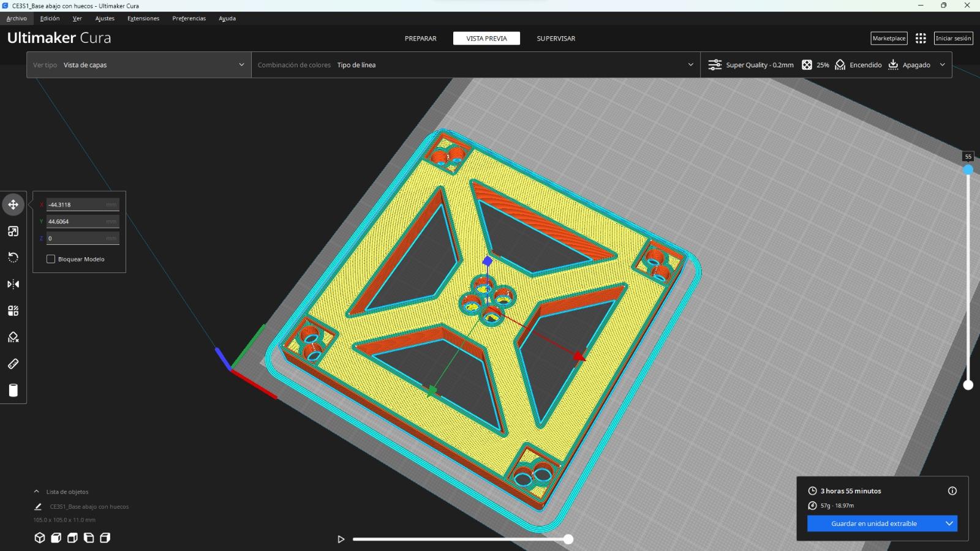Click the red X-axis arrow handle on the model
This screenshot has height=551, width=980.
[x=579, y=356]
